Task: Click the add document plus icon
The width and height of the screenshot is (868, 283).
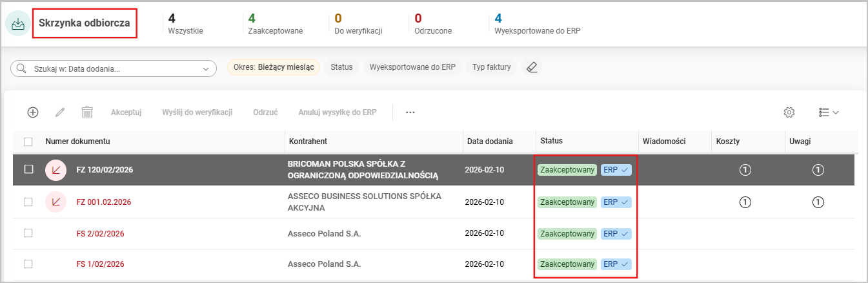Action: [x=33, y=112]
